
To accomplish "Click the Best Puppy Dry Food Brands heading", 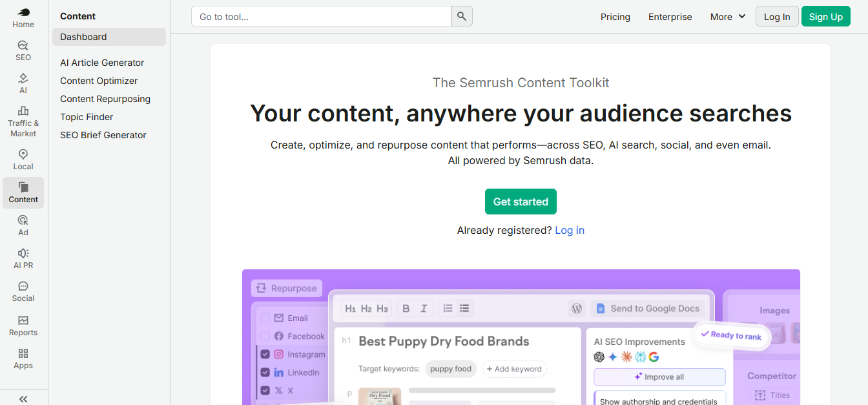I will click(x=444, y=341).
